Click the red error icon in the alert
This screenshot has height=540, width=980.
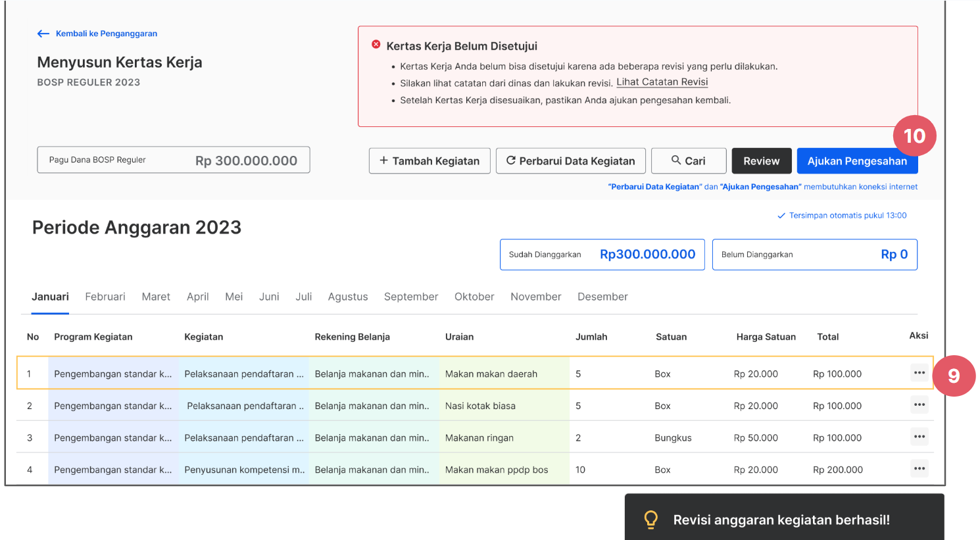pyautogui.click(x=376, y=44)
